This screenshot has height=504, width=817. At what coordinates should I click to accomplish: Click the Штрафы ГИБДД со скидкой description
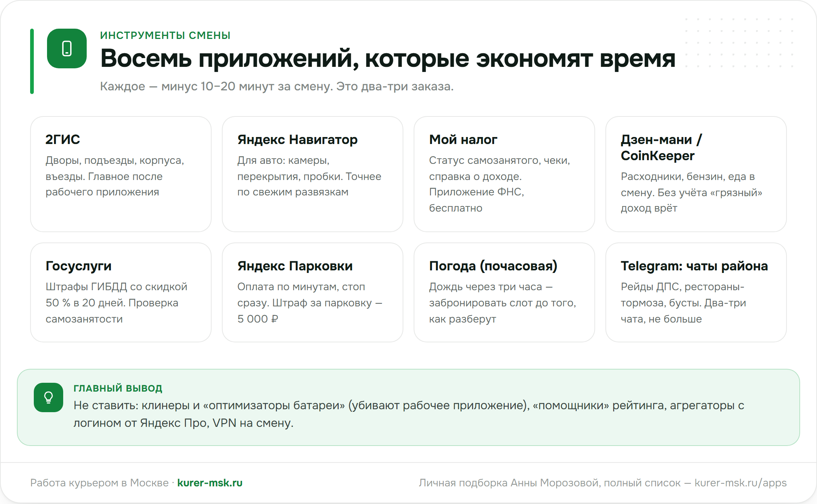tap(116, 303)
